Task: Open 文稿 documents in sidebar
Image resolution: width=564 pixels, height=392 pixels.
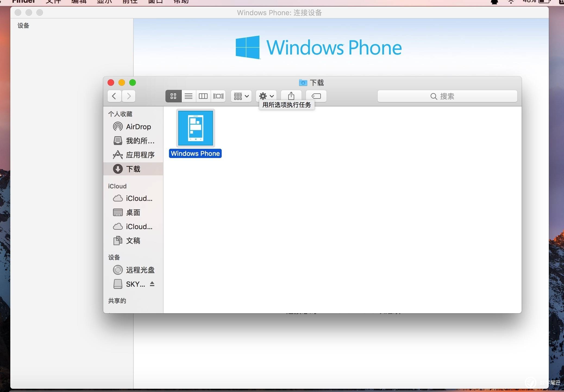Action: click(133, 241)
